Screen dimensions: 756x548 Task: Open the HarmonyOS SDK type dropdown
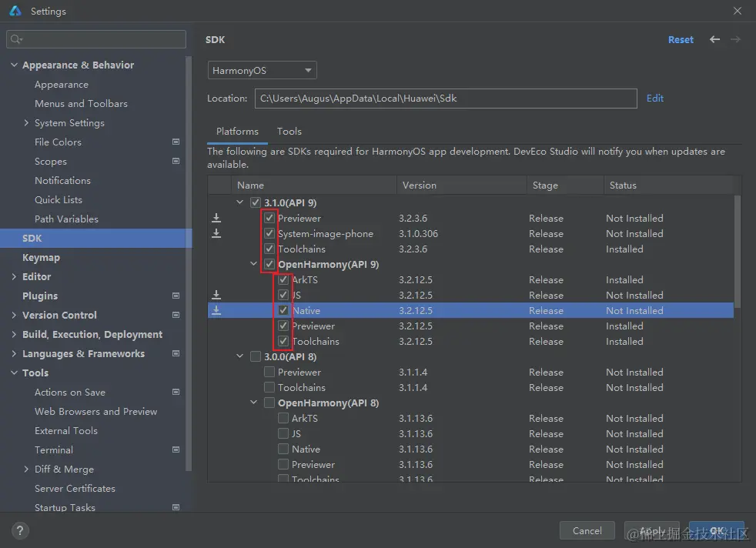262,70
